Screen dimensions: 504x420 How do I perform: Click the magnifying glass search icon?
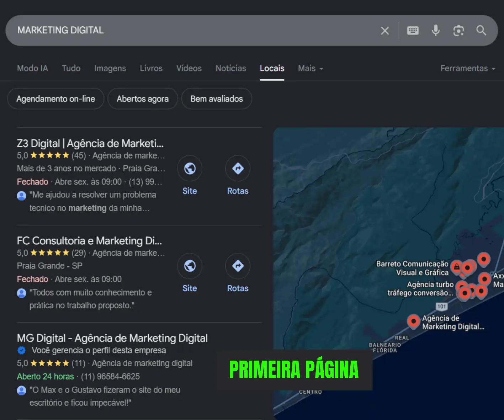(481, 31)
